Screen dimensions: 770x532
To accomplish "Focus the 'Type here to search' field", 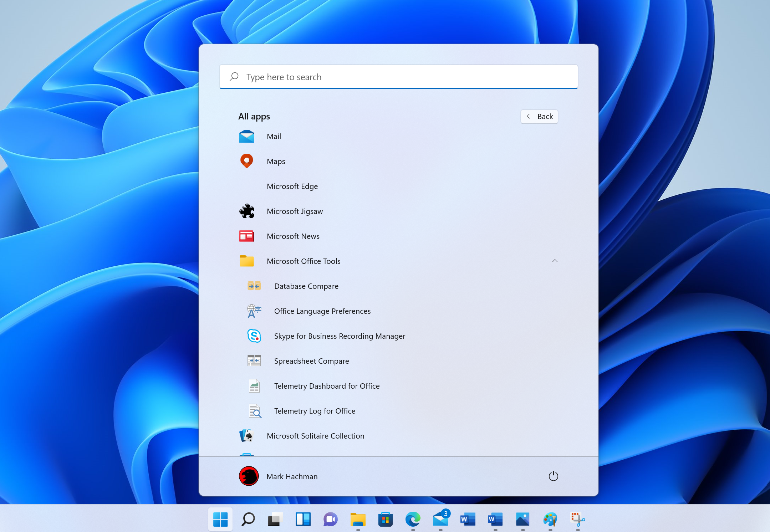I will [x=399, y=77].
